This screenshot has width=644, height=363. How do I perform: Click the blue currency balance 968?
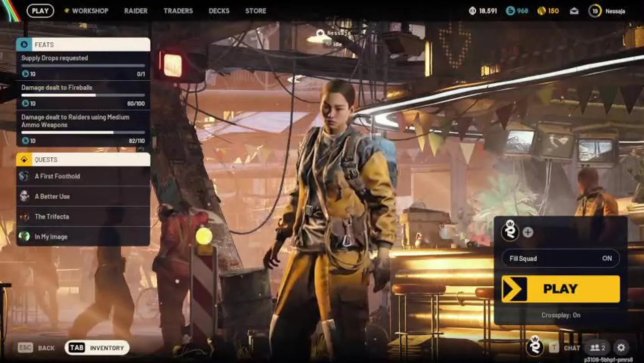517,11
